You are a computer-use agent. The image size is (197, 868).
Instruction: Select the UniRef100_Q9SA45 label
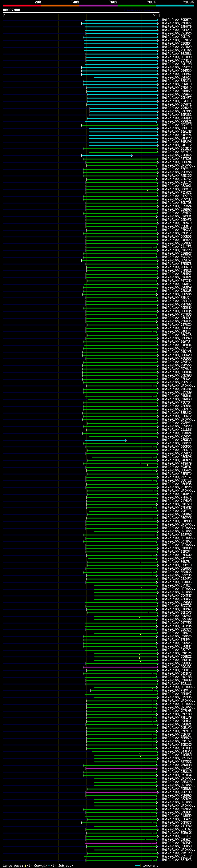pos(177,94)
